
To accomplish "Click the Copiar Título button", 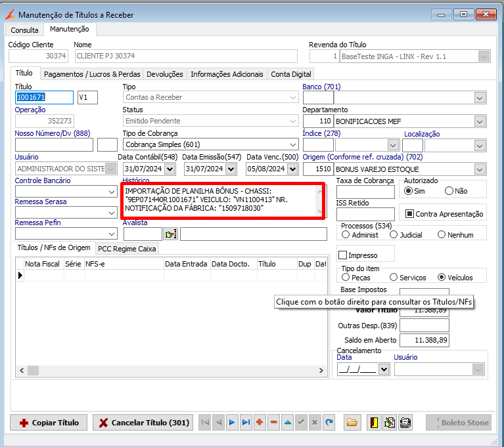I will tap(49, 423).
